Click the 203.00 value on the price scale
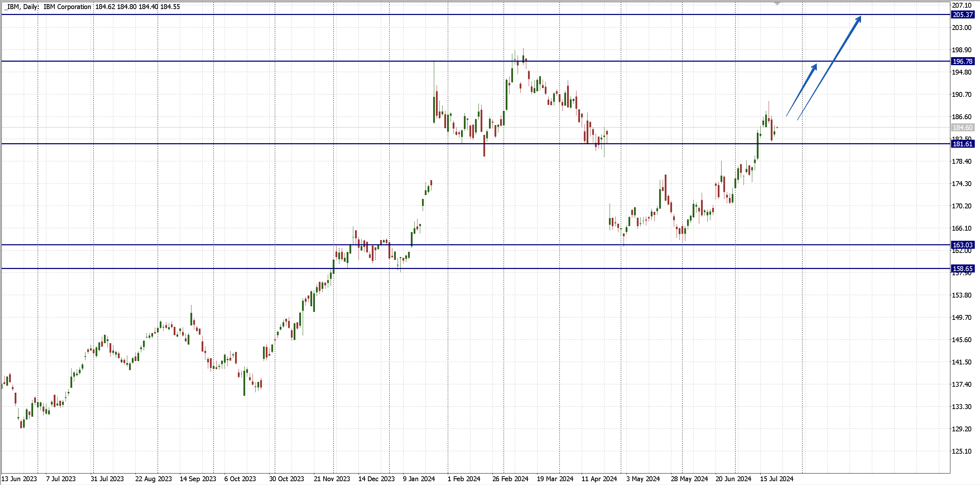The width and height of the screenshot is (980, 485). coord(962,28)
